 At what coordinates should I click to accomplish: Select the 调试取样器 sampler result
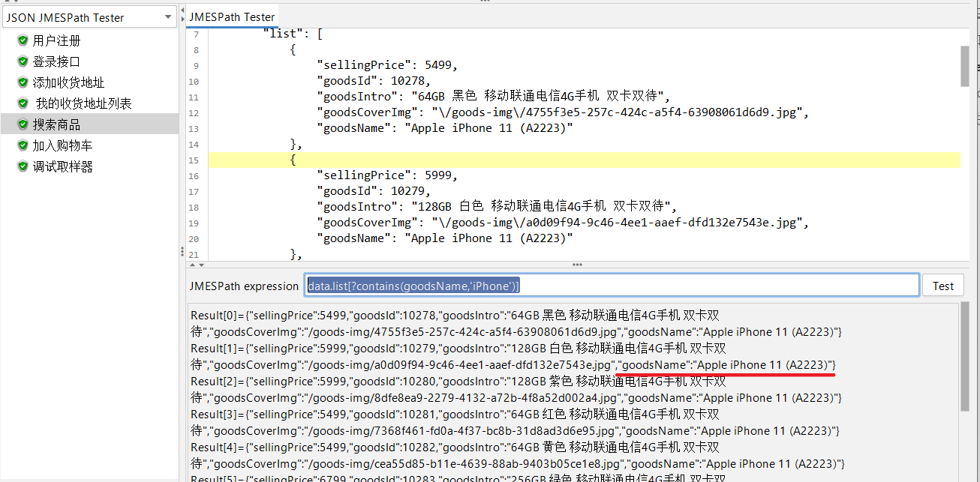[62, 166]
